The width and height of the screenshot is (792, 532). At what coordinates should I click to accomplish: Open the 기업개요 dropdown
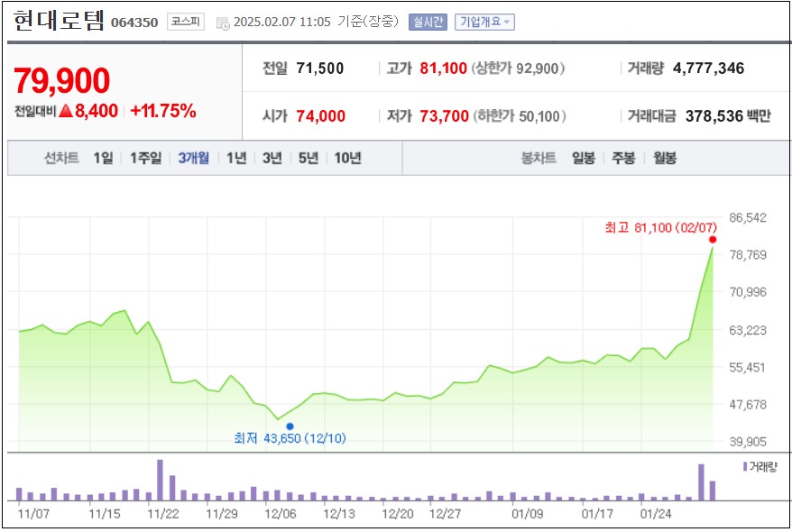point(484,22)
